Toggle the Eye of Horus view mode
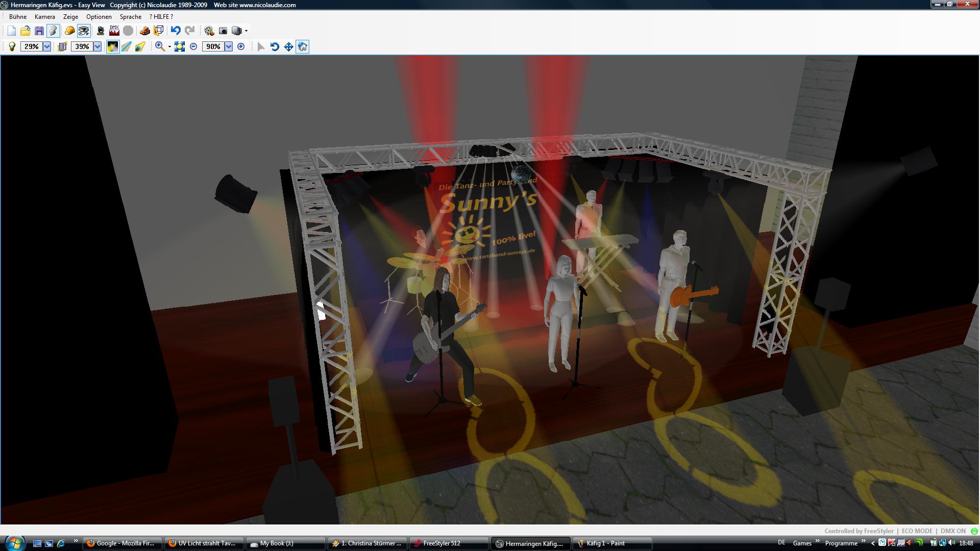 click(84, 31)
